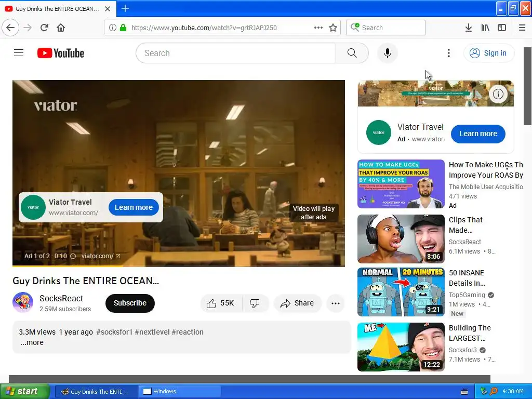Click Learn more in sidebar Viator ad
Screen dimensions: 532x399
click(x=478, y=134)
